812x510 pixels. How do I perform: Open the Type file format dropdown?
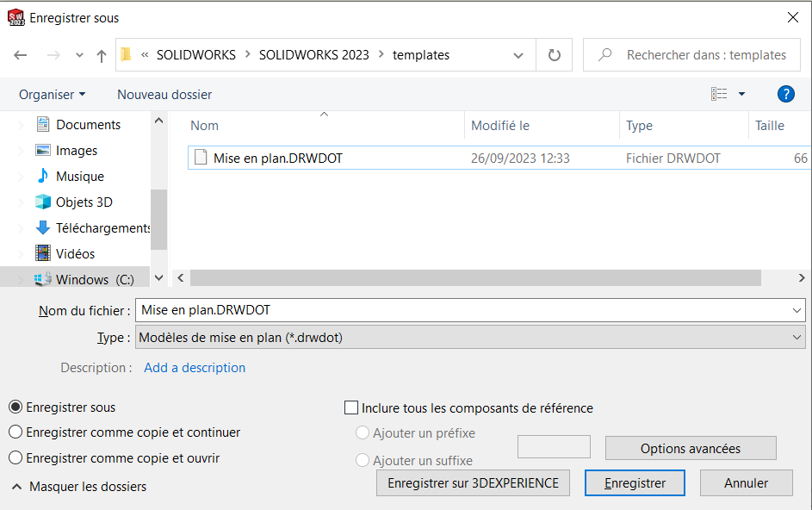[470, 339]
